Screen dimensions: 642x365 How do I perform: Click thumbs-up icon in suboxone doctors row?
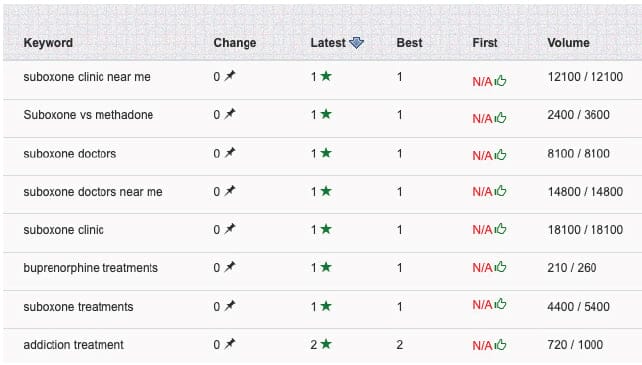click(x=500, y=155)
